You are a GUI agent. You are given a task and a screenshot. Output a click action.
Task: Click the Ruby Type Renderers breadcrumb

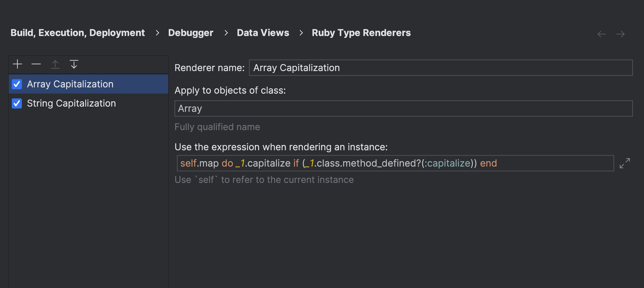coord(361,33)
